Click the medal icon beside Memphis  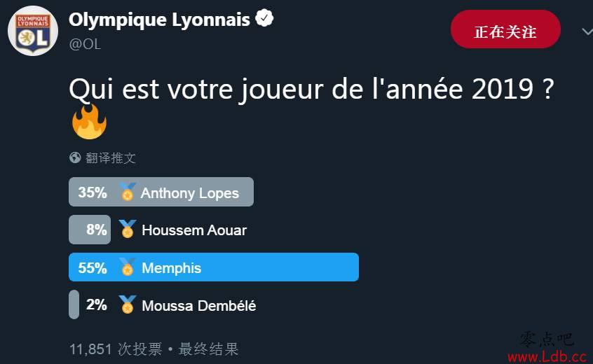tap(128, 267)
